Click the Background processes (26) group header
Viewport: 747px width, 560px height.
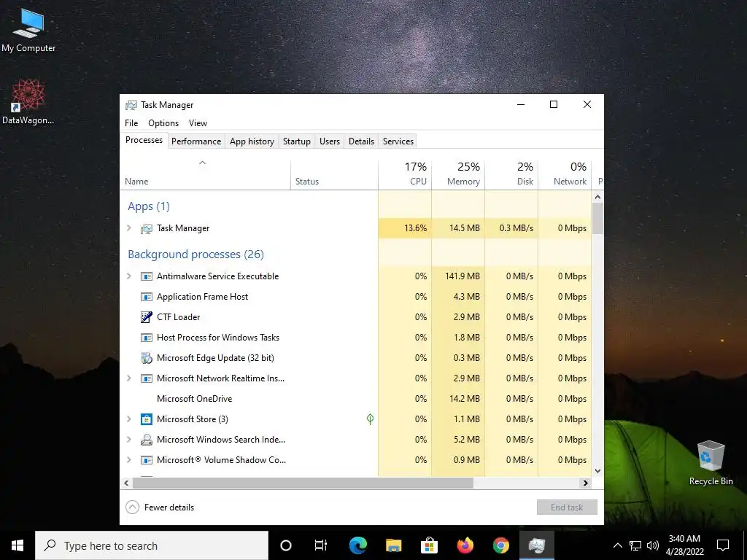coord(196,254)
